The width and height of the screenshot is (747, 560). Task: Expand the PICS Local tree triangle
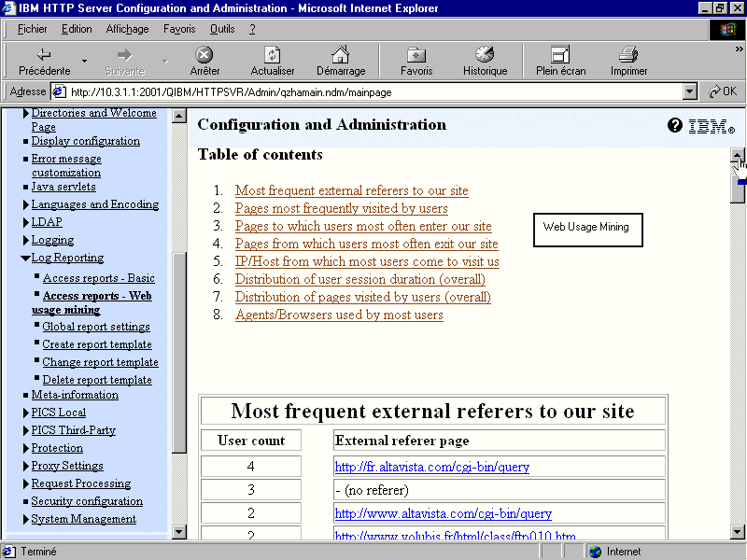[x=26, y=413]
